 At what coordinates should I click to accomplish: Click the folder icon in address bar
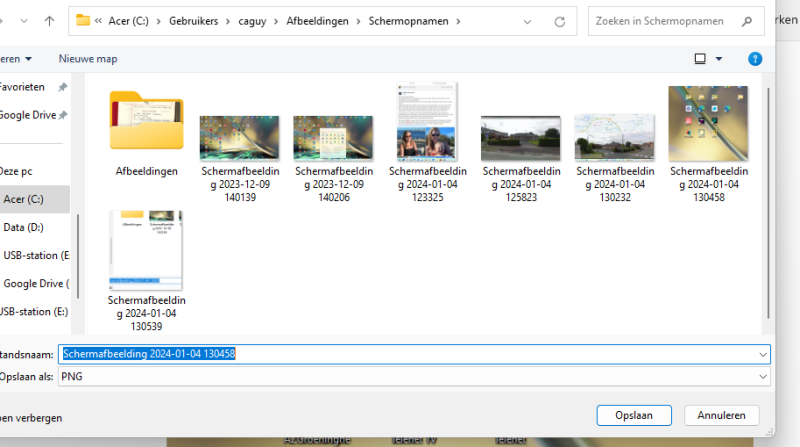[x=83, y=20]
